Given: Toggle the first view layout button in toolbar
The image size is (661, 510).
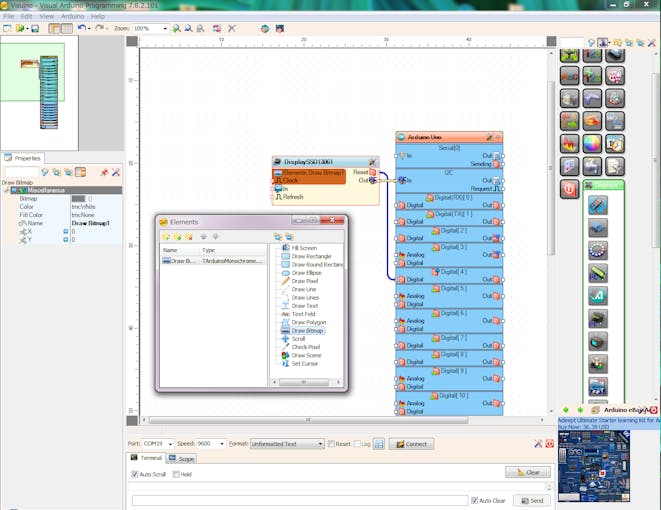Looking at the screenshot, I should click(54, 28).
